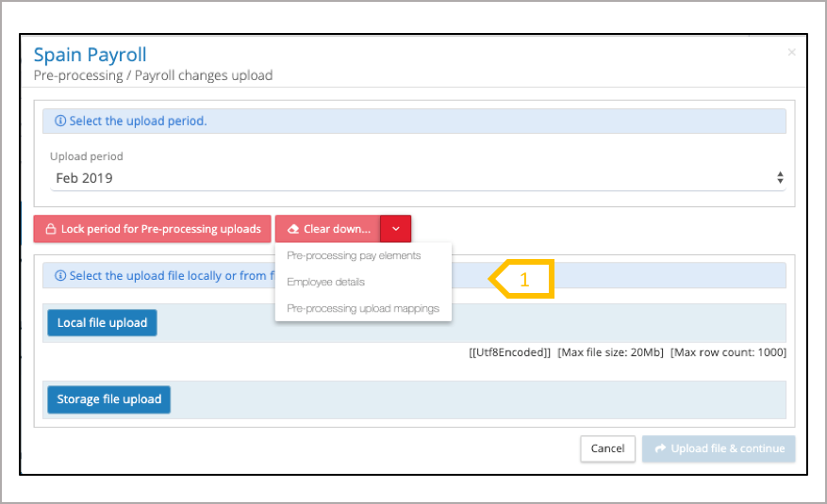Click the padlock icon on Lock period button
Screen dimensions: 827x504
[50, 229]
